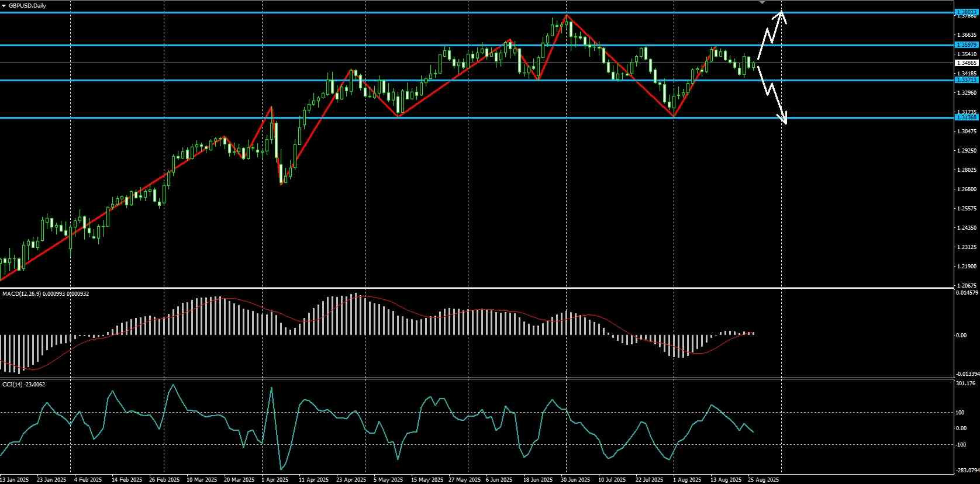Click the 1.21900 price scale value
980x484 pixels.
(967, 266)
